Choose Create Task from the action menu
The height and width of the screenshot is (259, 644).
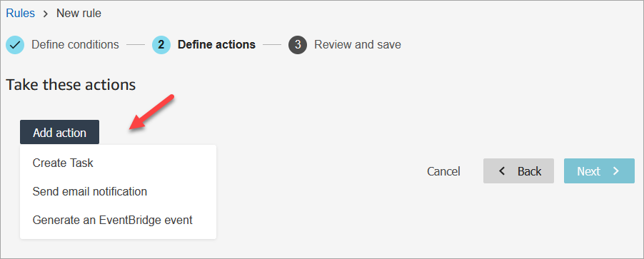[63, 163]
